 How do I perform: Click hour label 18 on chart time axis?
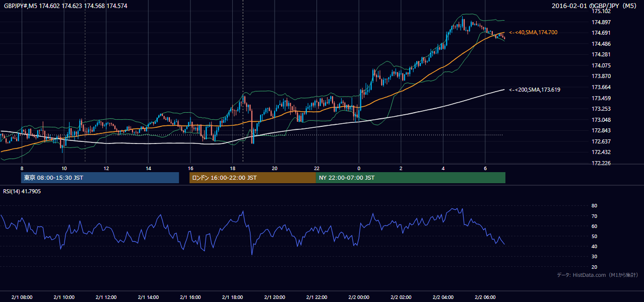point(232,168)
